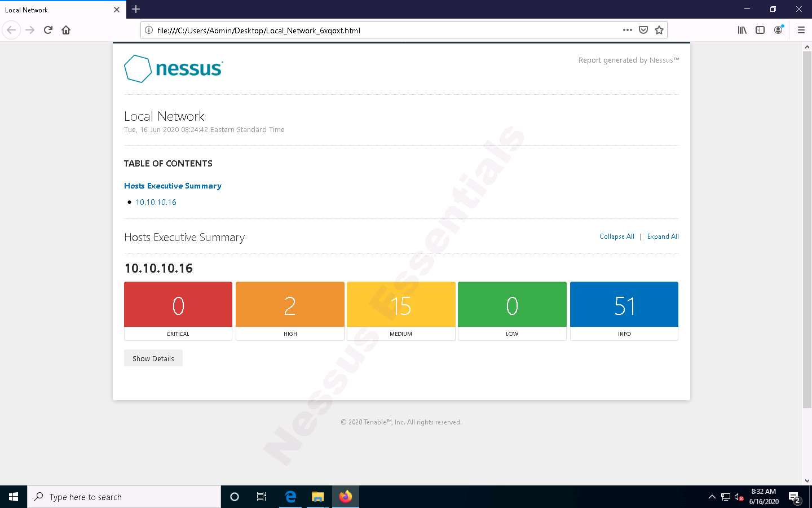The height and width of the screenshot is (508, 812).
Task: Open Task View icon on taskbar
Action: (x=262, y=497)
